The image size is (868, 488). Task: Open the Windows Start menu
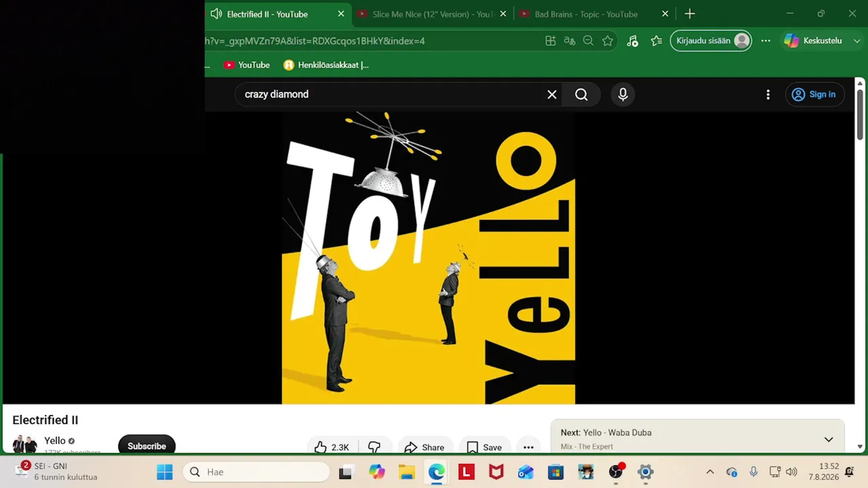(x=165, y=472)
